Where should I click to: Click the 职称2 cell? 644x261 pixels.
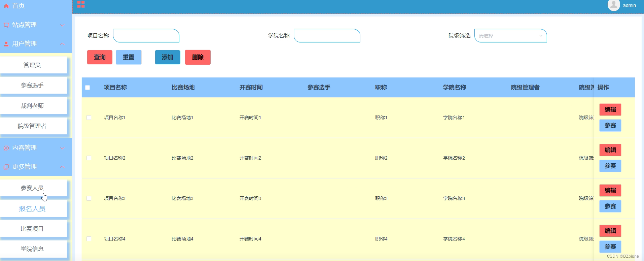(x=381, y=158)
